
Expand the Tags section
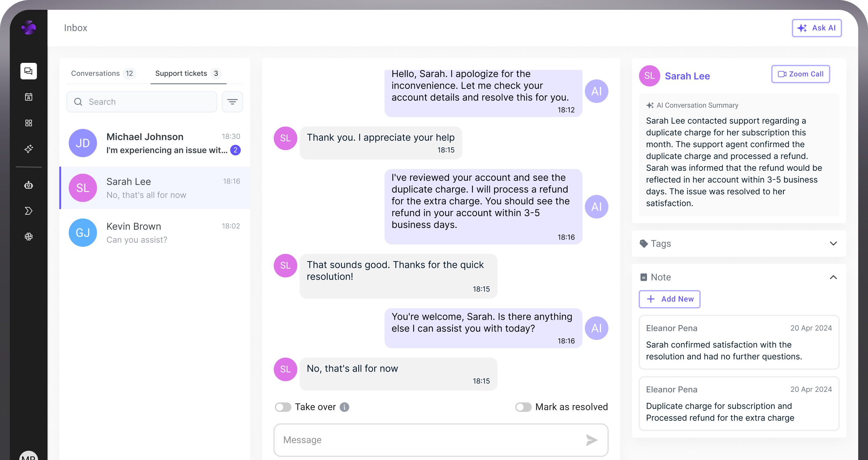834,243
